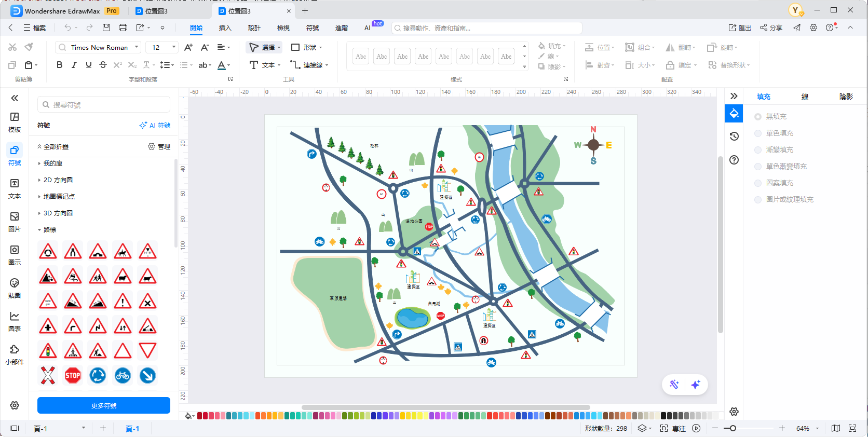Click the Format Painter icon
The image size is (868, 437).
(x=29, y=47)
